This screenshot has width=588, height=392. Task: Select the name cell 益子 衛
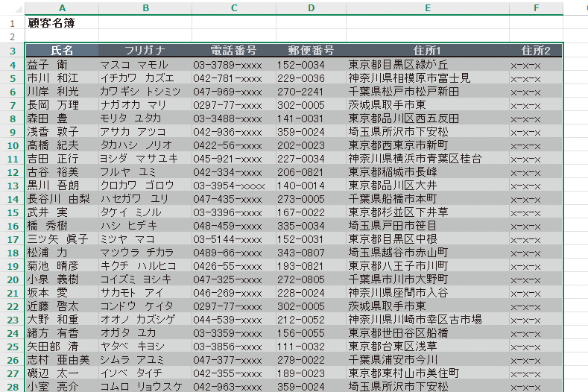click(x=62, y=65)
